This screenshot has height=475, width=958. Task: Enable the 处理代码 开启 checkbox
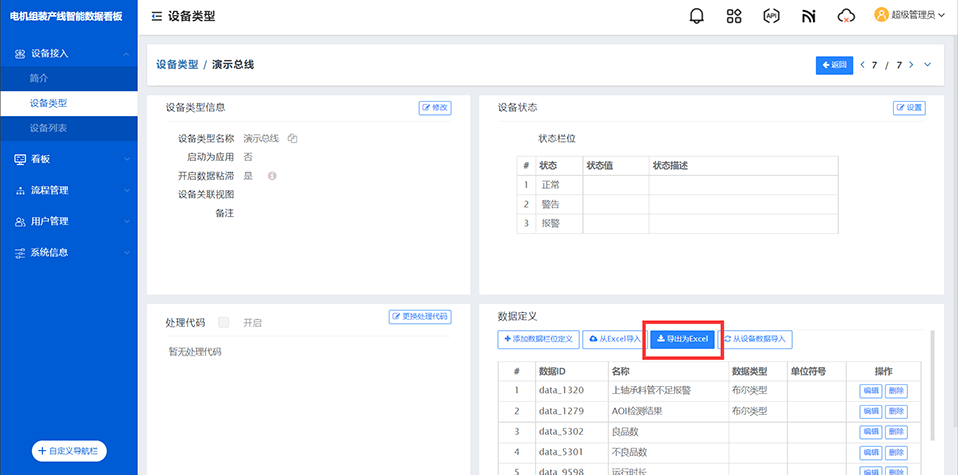point(224,322)
